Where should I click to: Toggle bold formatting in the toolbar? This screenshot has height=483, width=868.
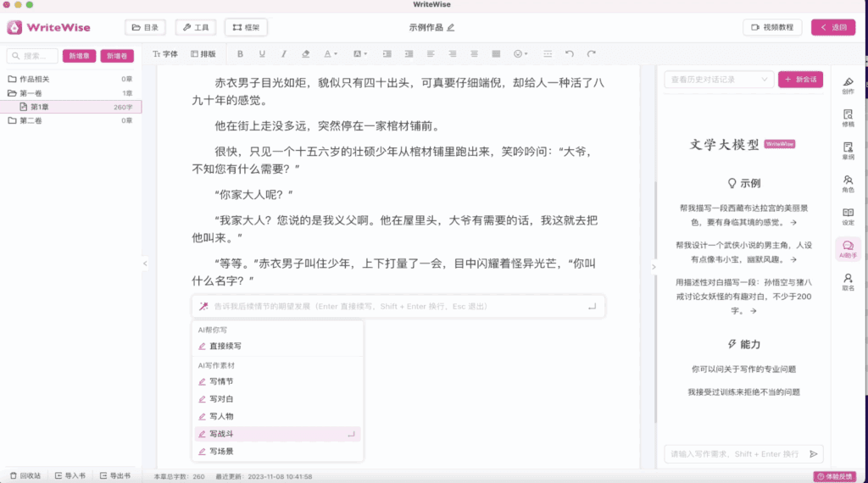[240, 54]
